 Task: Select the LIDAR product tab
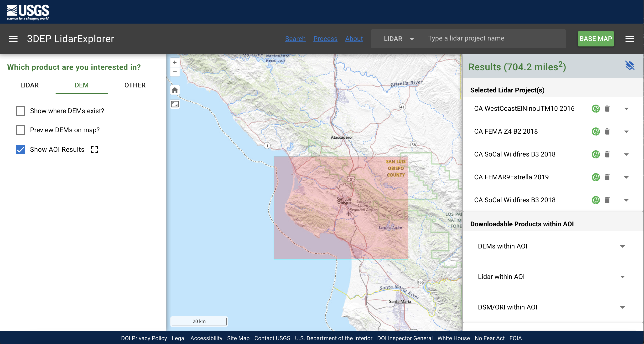pos(29,85)
